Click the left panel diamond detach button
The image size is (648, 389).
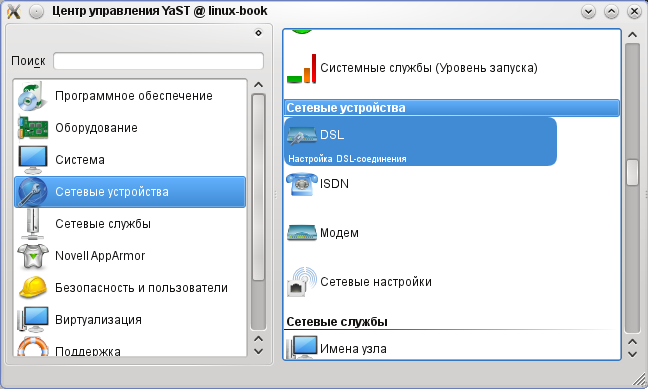click(258, 33)
